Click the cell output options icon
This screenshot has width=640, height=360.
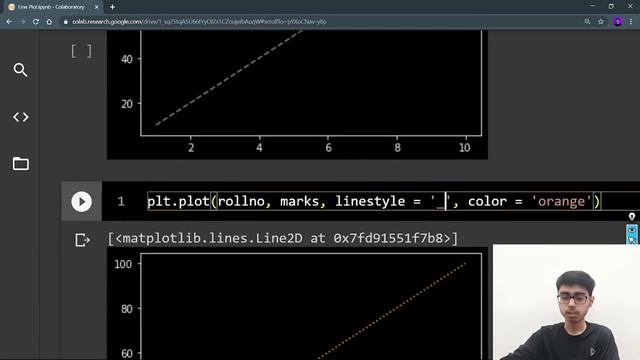(82, 240)
